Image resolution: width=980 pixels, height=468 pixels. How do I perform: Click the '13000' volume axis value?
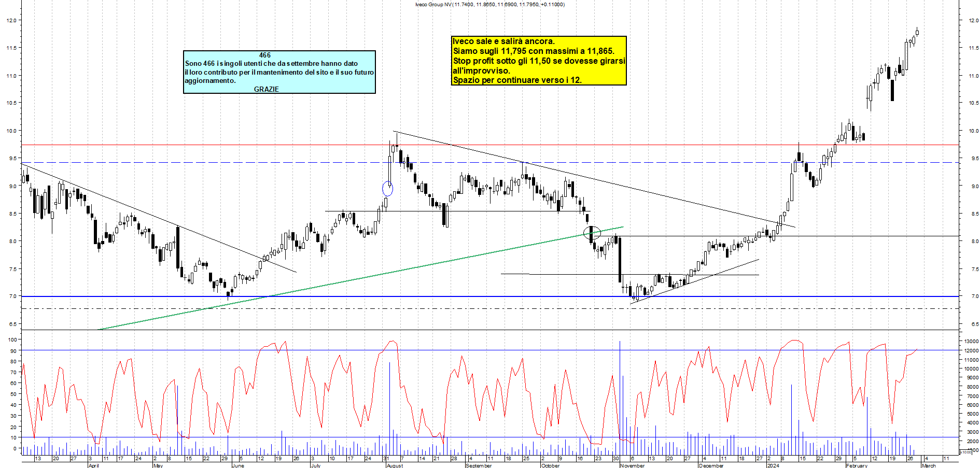click(971, 342)
